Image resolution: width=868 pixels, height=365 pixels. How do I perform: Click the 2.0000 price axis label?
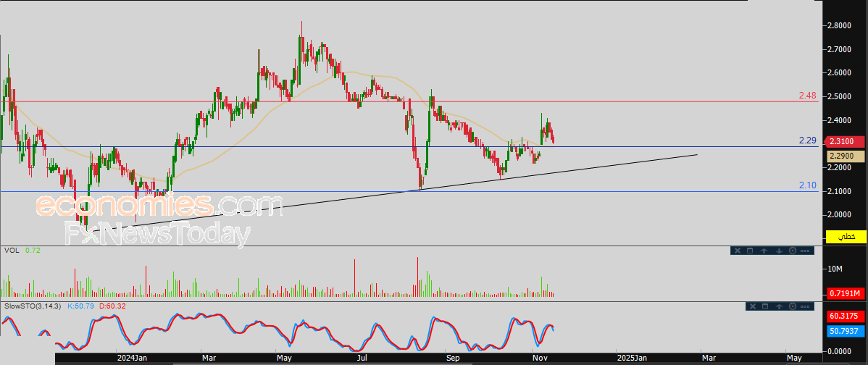tap(839, 214)
